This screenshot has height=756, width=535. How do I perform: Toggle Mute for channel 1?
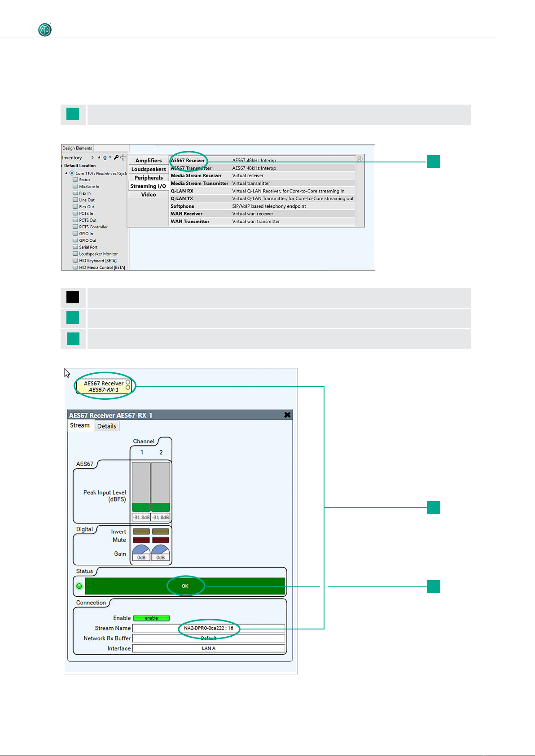click(x=141, y=540)
